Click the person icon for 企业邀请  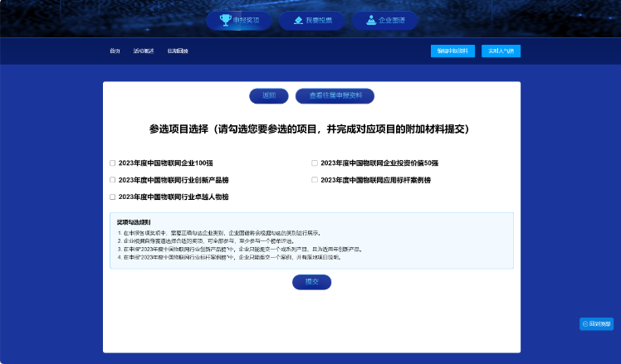370,20
